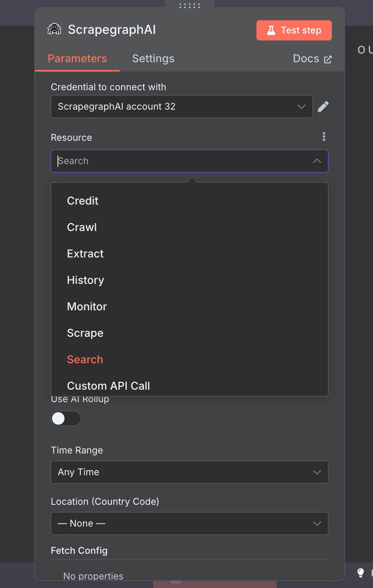The width and height of the screenshot is (373, 588).
Task: Edit credential with the pencil icon
Action: pyautogui.click(x=323, y=107)
